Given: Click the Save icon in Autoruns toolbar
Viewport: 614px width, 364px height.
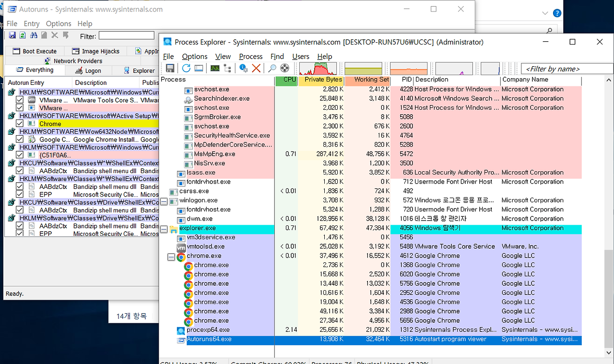Looking at the screenshot, I should pyautogui.click(x=12, y=35).
